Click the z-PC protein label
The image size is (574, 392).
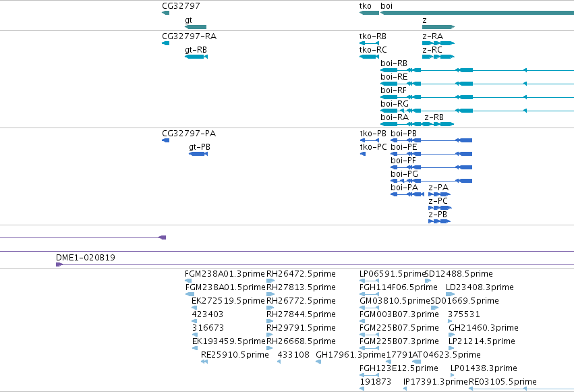[438, 201]
